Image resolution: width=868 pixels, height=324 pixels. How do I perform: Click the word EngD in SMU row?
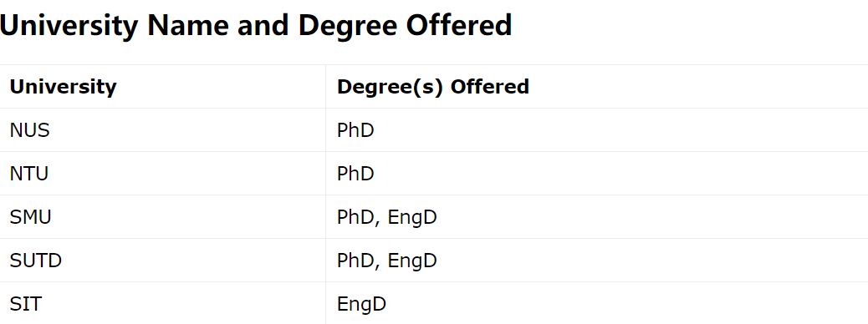tap(412, 217)
